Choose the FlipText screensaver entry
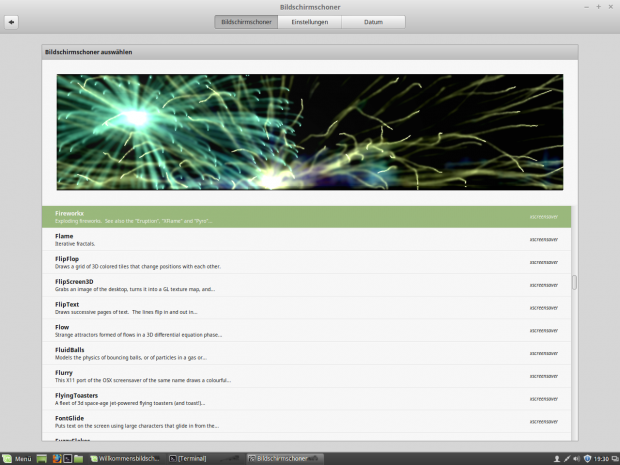Screen dimensions: 620x465 click(300, 308)
